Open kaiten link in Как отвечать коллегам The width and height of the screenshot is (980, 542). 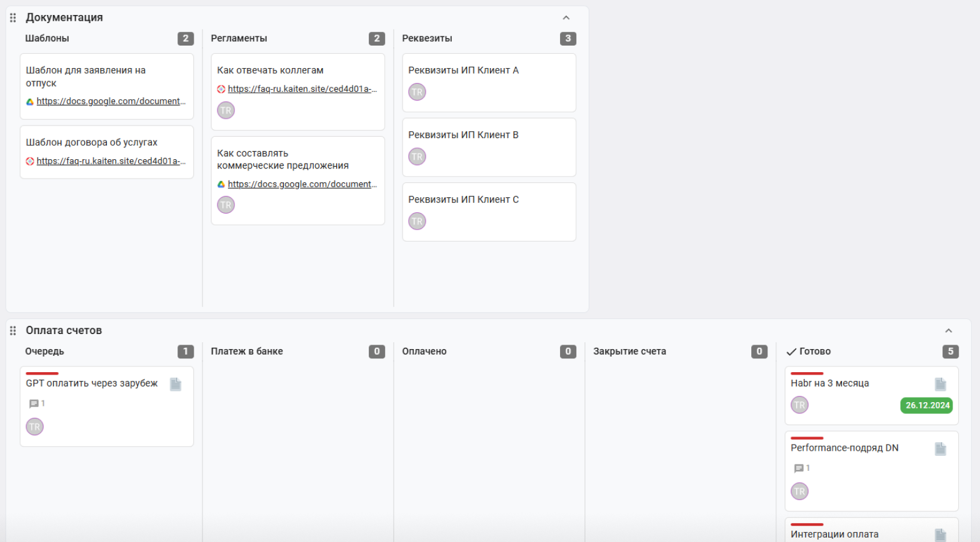pyautogui.click(x=302, y=89)
